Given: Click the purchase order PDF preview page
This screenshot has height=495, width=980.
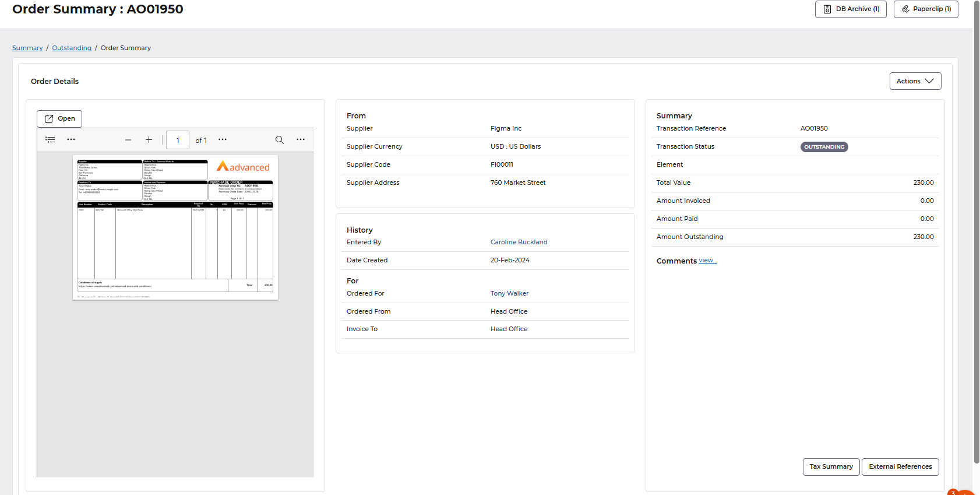Looking at the screenshot, I should point(175,227).
